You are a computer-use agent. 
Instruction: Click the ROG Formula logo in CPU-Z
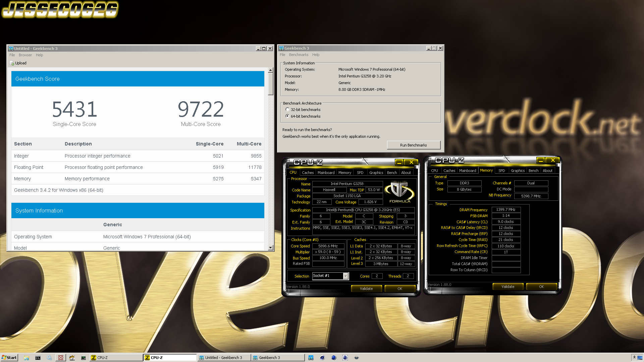(399, 192)
